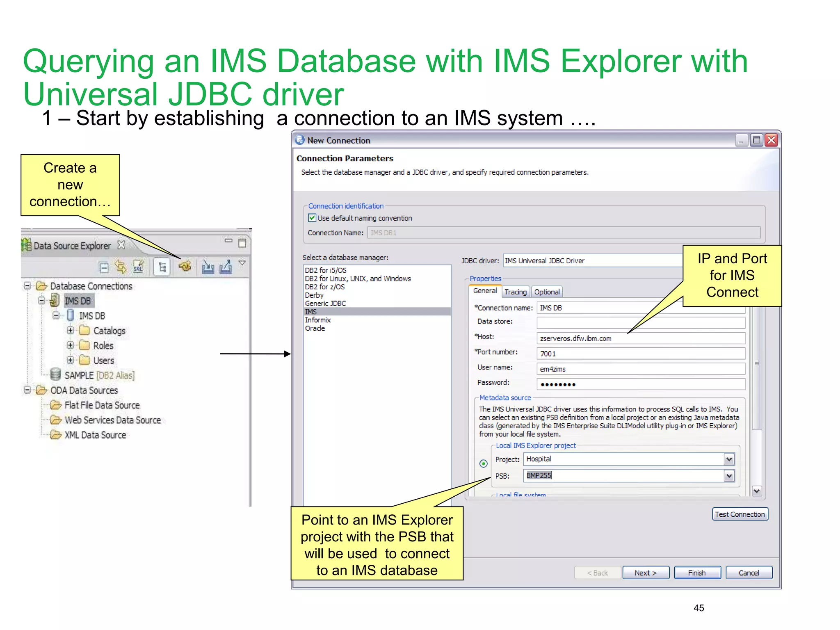Image resolution: width=840 pixels, height=630 pixels.
Task: Click the JDBC driver field
Action: 593,260
